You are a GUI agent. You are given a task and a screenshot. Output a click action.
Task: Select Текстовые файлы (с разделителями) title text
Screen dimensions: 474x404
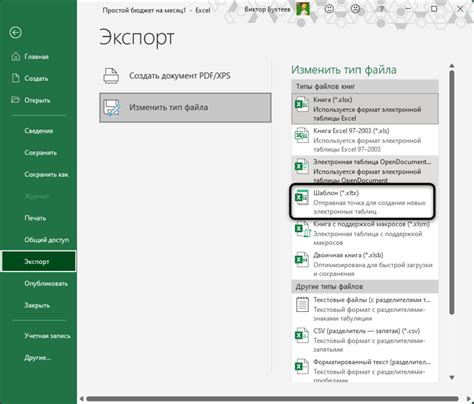click(372, 300)
